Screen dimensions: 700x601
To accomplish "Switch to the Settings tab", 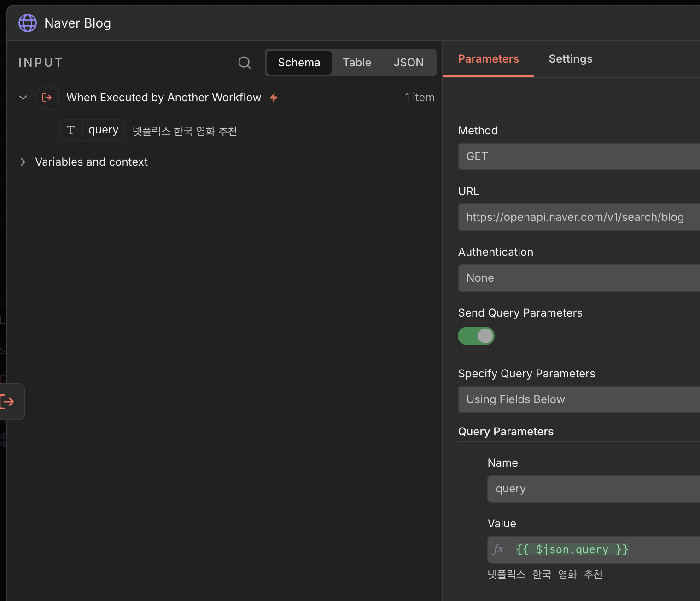I will click(x=570, y=59).
